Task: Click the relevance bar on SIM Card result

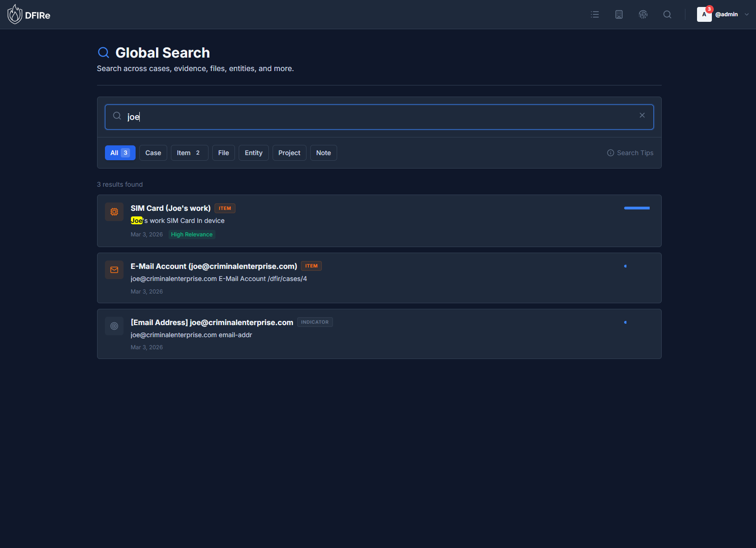Action: [636, 209]
